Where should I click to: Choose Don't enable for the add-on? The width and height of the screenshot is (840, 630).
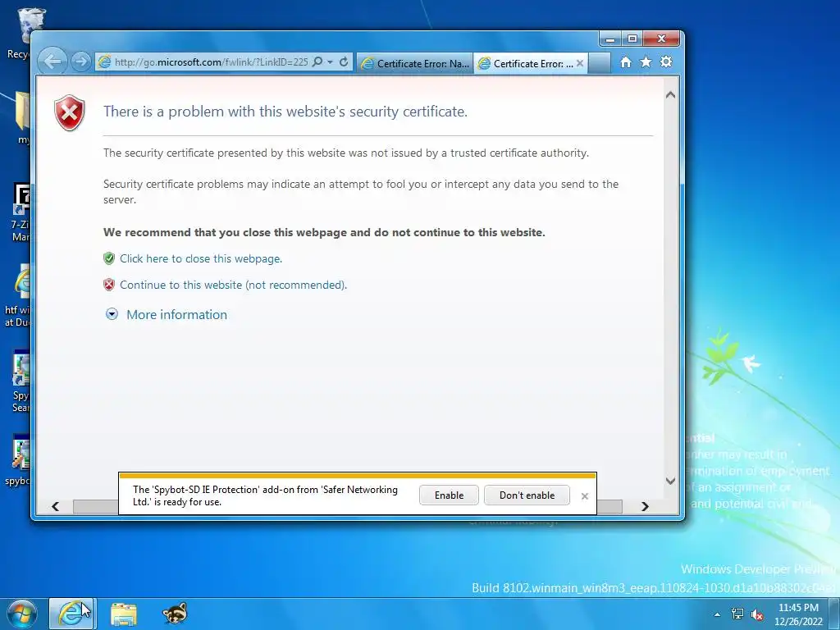click(527, 495)
